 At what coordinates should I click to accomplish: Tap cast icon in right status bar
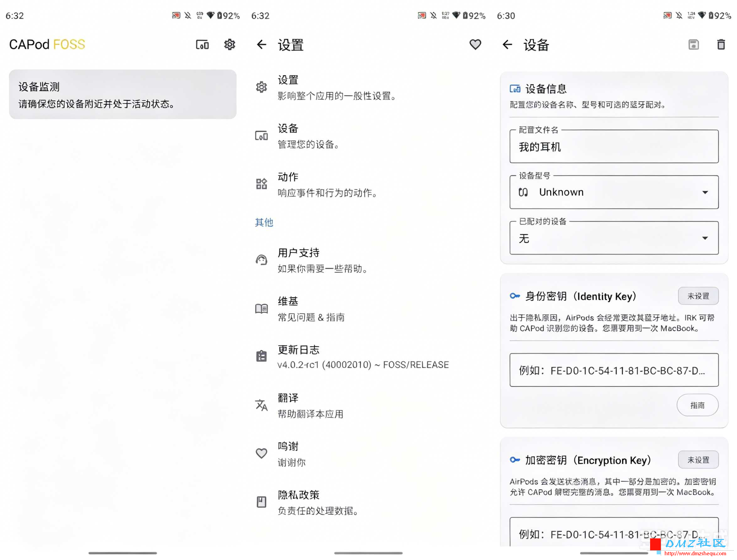tap(667, 15)
